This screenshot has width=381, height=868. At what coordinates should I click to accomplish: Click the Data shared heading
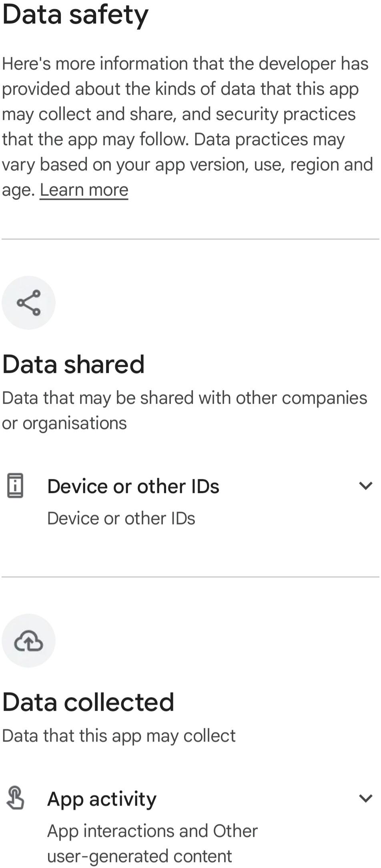coord(73,364)
